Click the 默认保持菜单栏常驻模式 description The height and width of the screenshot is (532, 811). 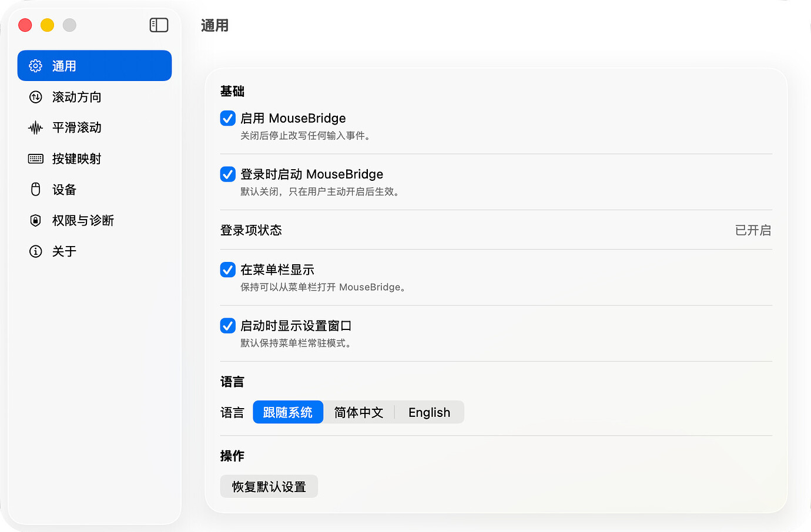click(x=297, y=343)
